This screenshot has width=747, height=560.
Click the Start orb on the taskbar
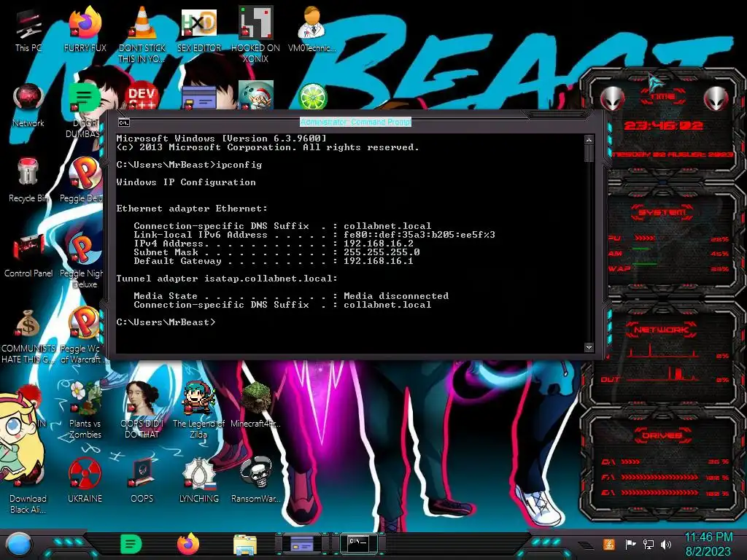[19, 545]
